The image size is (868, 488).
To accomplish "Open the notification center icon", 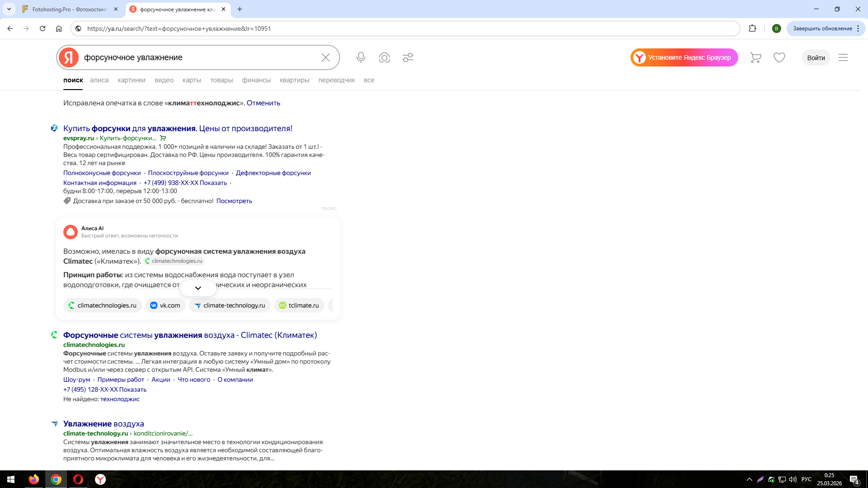I will (854, 479).
